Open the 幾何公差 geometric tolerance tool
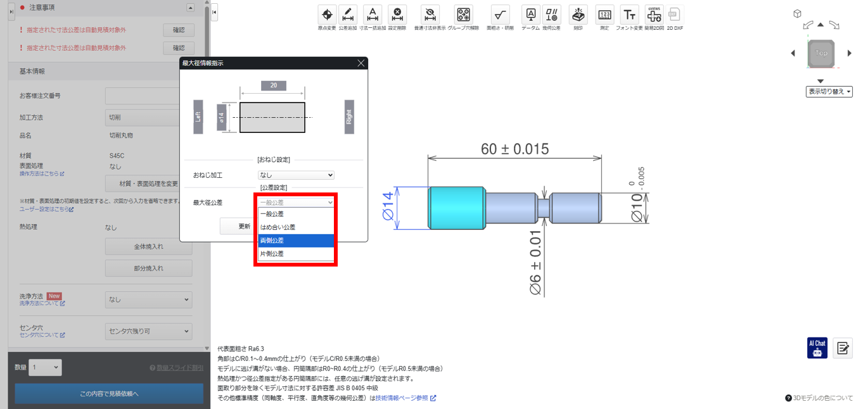This screenshot has width=868, height=409. (x=551, y=15)
